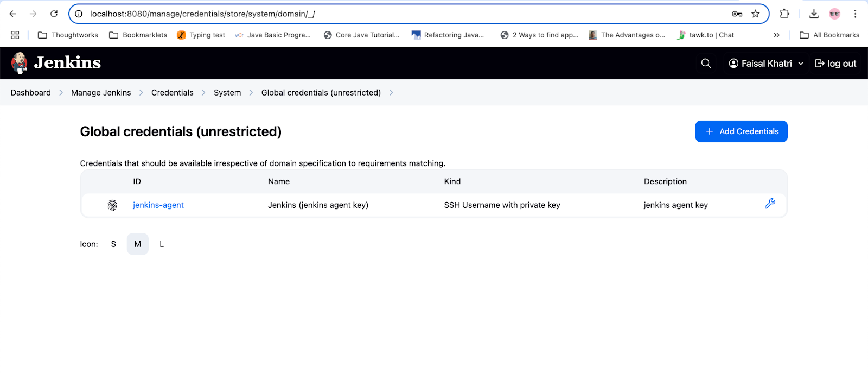Viewport: 868px width, 373px height.
Task: Open the Faisal Khatri user dropdown
Action: click(x=766, y=64)
